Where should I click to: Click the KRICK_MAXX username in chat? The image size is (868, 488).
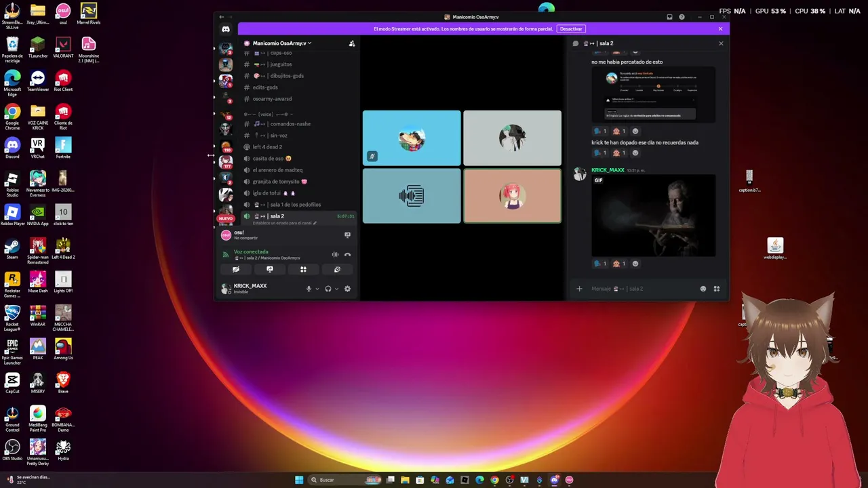[x=608, y=170]
